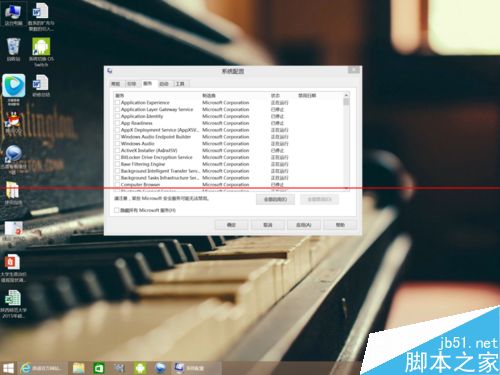Viewport: 500px width, 375px height.
Task: Click the blue round player icon on taskbar
Action: 160,368
